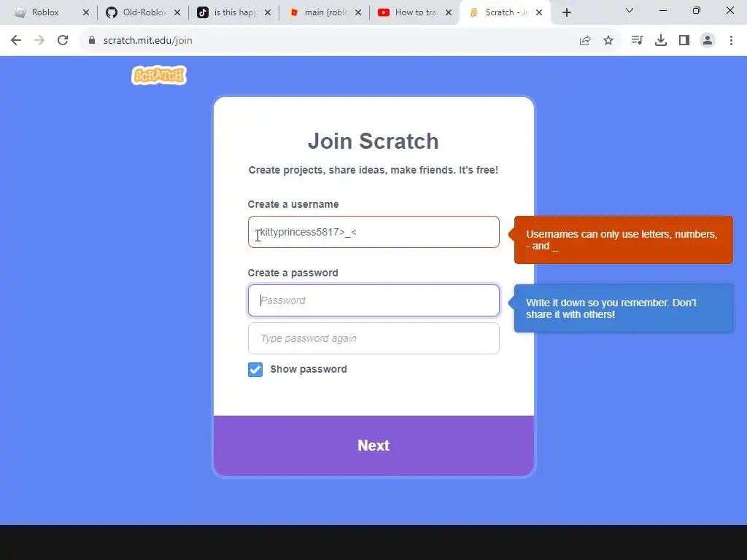Reload the Scratch join page
Screen dimensions: 747x560
click(63, 41)
